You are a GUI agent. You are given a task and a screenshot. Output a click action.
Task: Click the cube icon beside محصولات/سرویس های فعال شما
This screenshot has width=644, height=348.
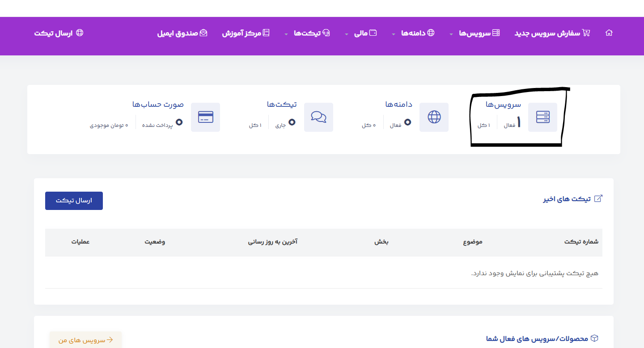[x=594, y=339]
